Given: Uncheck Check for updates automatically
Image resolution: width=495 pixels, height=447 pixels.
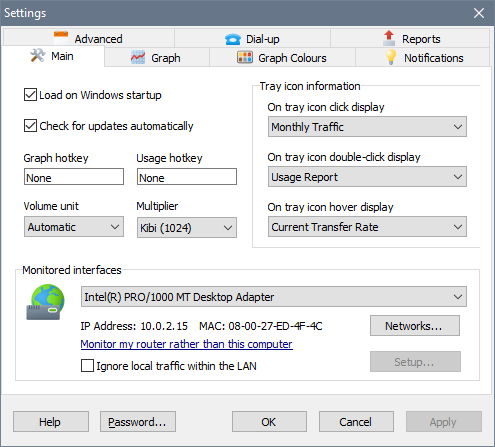Looking at the screenshot, I should (30, 126).
